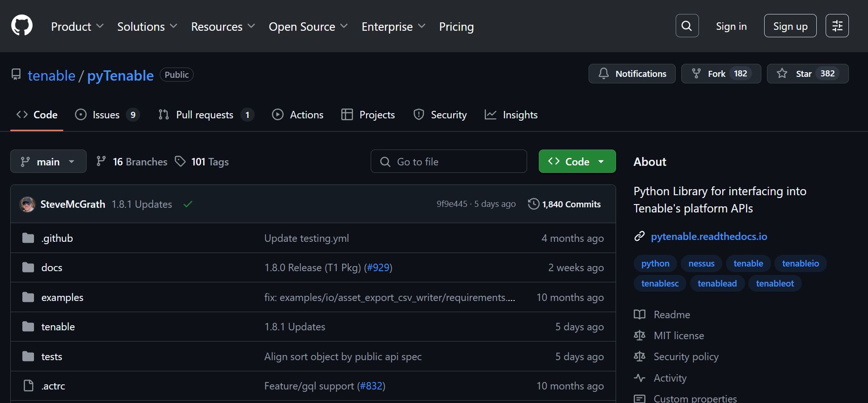Screen dimensions: 868x403
Task: Click the Security policy scale icon
Action: (x=640, y=356)
